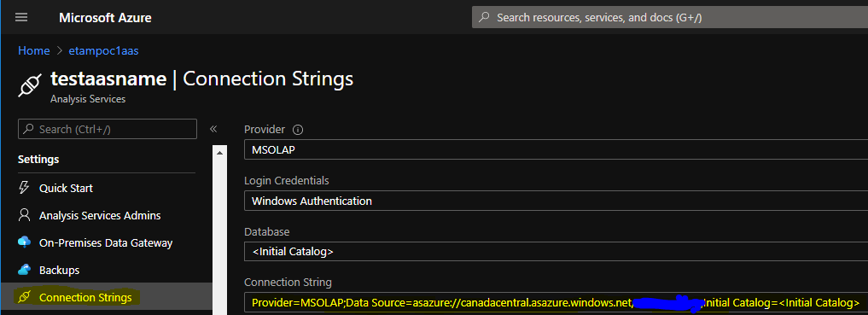Open the Login Credentials dropdown

coord(556,201)
